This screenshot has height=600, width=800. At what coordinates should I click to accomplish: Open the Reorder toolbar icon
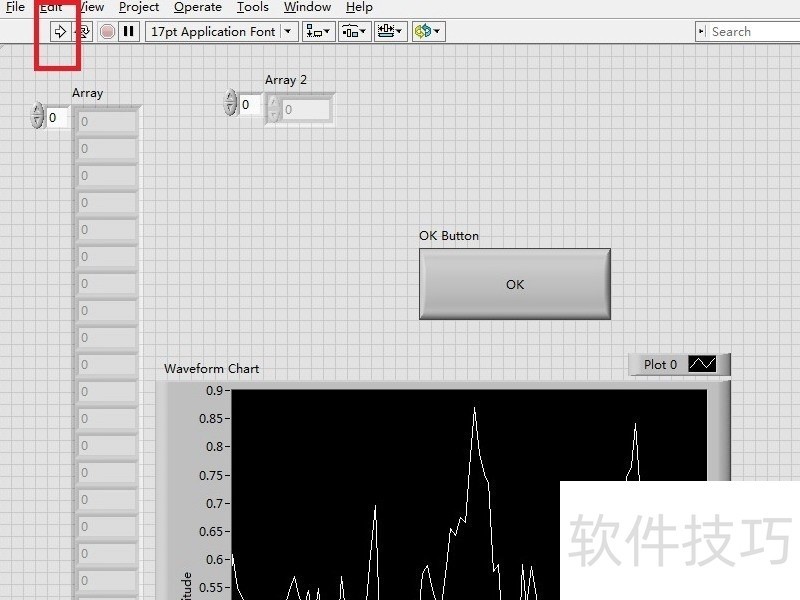pyautogui.click(x=423, y=31)
